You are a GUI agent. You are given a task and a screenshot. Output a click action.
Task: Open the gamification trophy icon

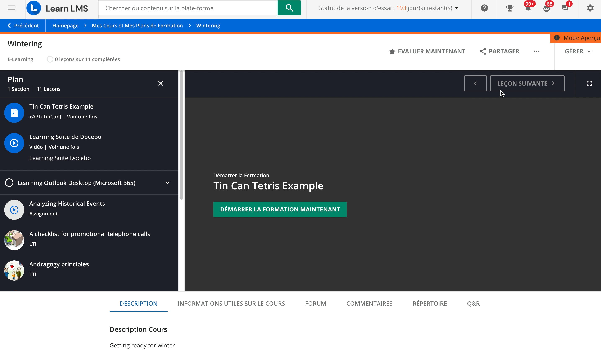click(510, 8)
